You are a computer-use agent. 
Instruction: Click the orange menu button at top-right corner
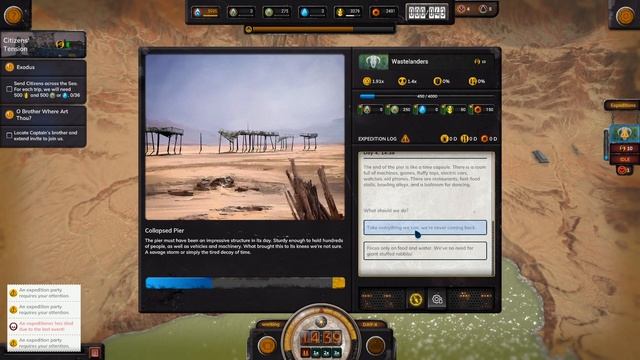pos(625,16)
